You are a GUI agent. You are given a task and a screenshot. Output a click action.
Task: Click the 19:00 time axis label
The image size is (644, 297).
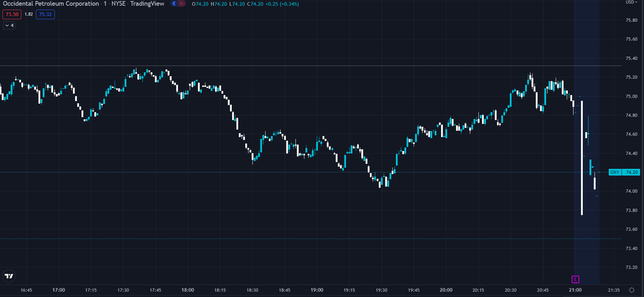point(317,290)
